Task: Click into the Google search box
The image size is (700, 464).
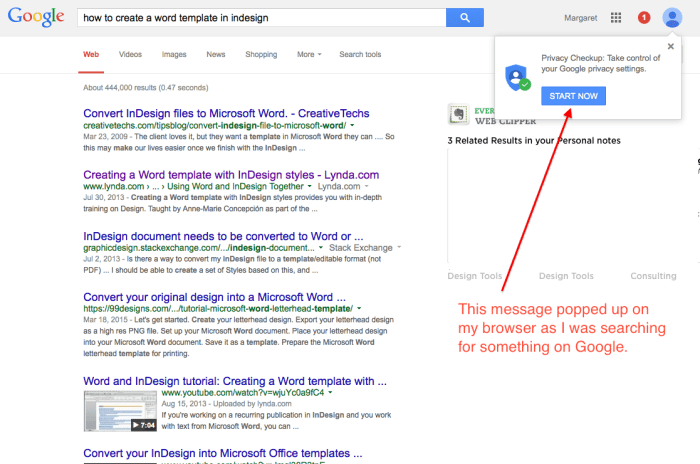Action: [x=260, y=18]
